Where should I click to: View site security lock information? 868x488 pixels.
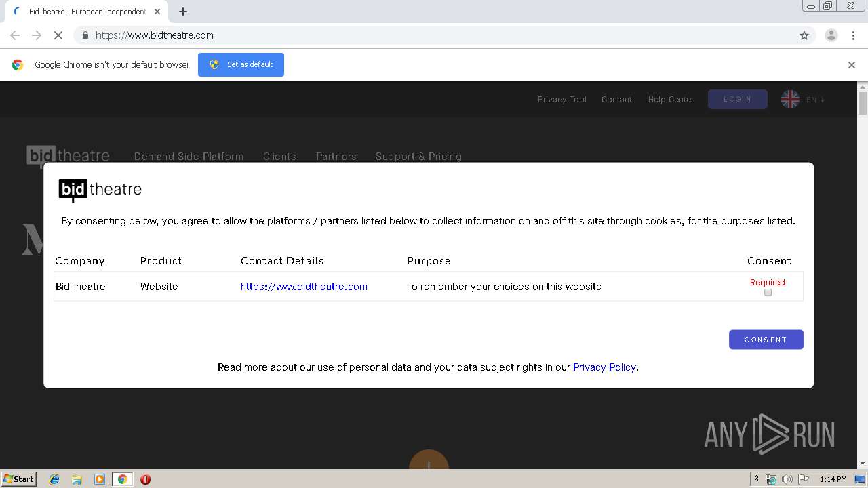[x=85, y=35]
